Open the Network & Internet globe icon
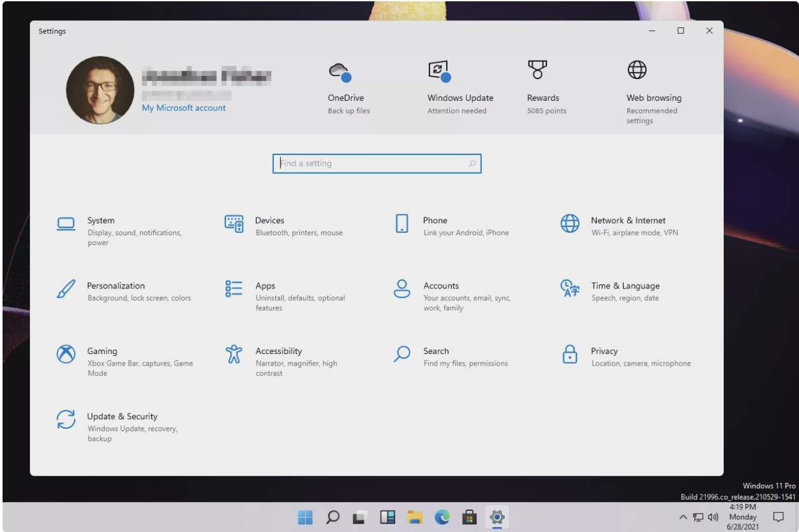799x532 pixels. tap(570, 223)
